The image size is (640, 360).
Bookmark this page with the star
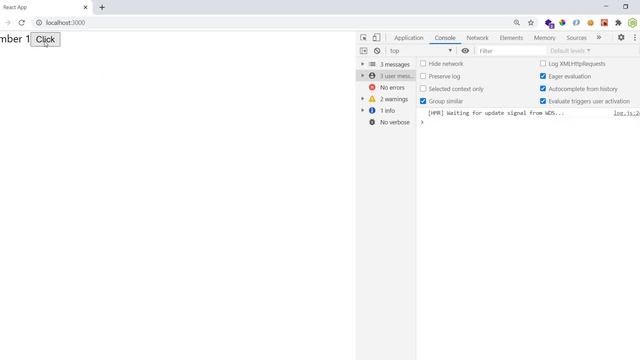(531, 23)
